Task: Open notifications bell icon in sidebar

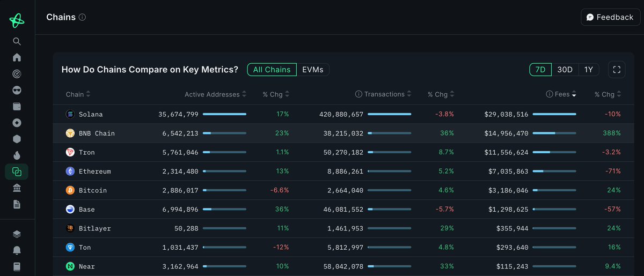Action: (17, 250)
